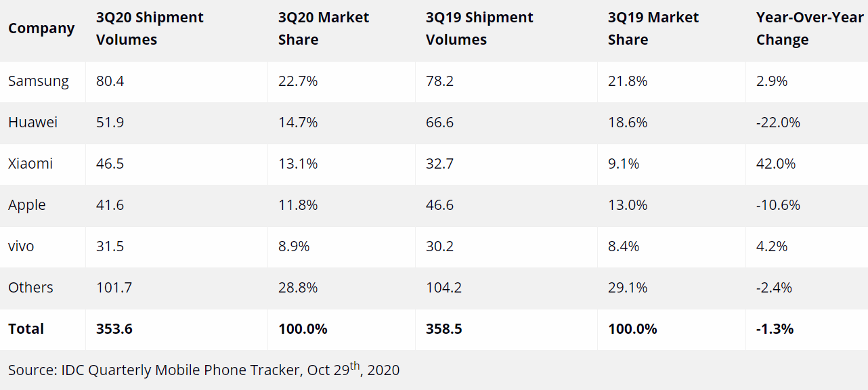The image size is (868, 390).
Task: Click Samsung's 80.4 shipment volume cell
Action: pos(110,81)
